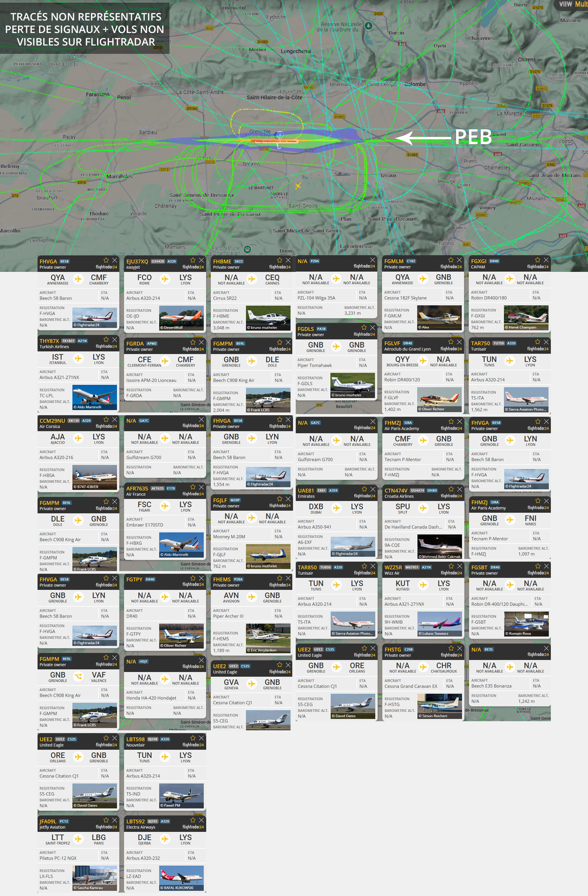Toggle favorite star on UAE81 Emirates card
Viewport: 588px width, 896px height.
click(364, 489)
